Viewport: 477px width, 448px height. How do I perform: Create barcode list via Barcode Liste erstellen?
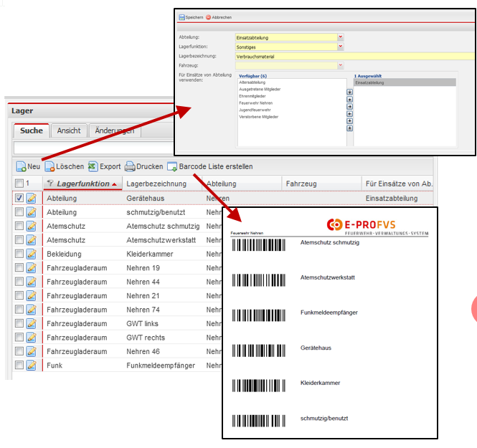172,166
